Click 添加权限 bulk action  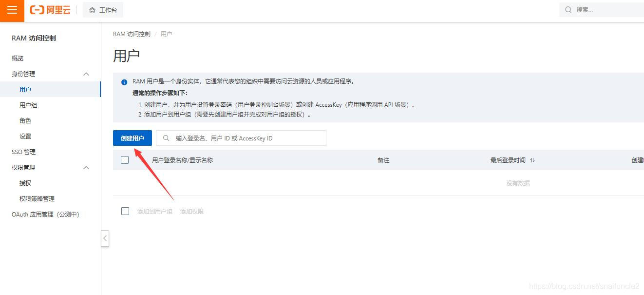192,212
